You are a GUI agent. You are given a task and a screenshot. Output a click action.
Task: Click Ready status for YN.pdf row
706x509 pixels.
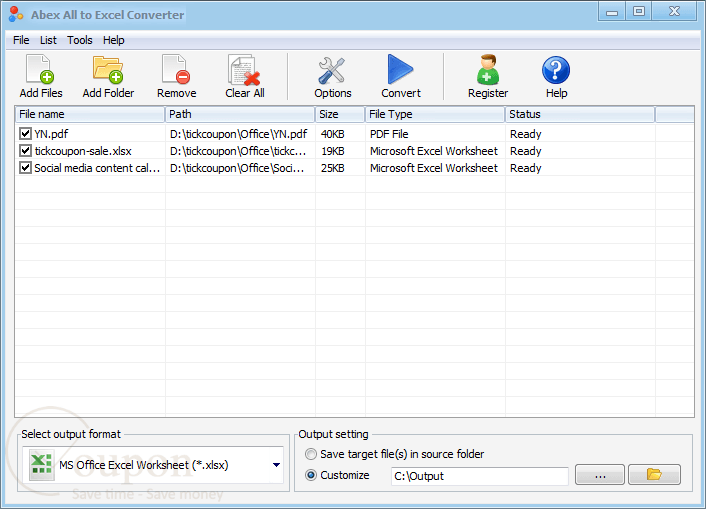525,134
